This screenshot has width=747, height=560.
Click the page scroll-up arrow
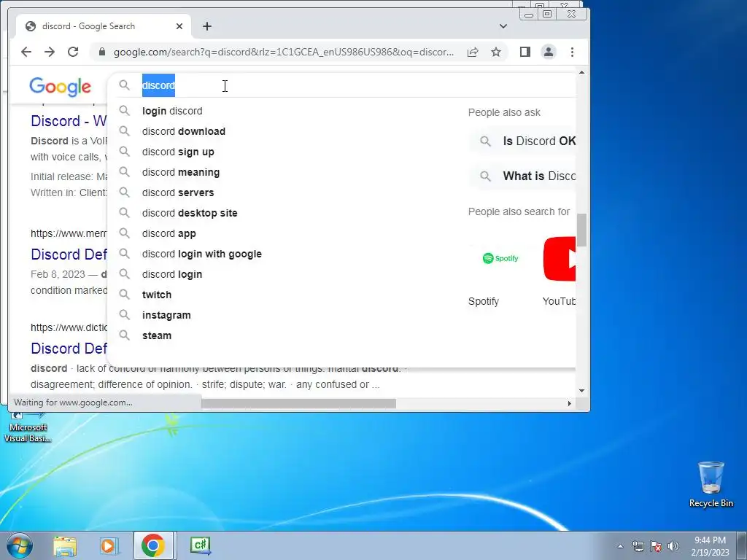[581, 72]
